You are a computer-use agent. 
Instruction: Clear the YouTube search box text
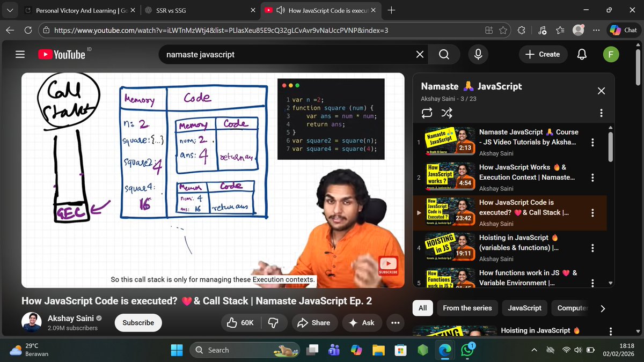(x=420, y=54)
